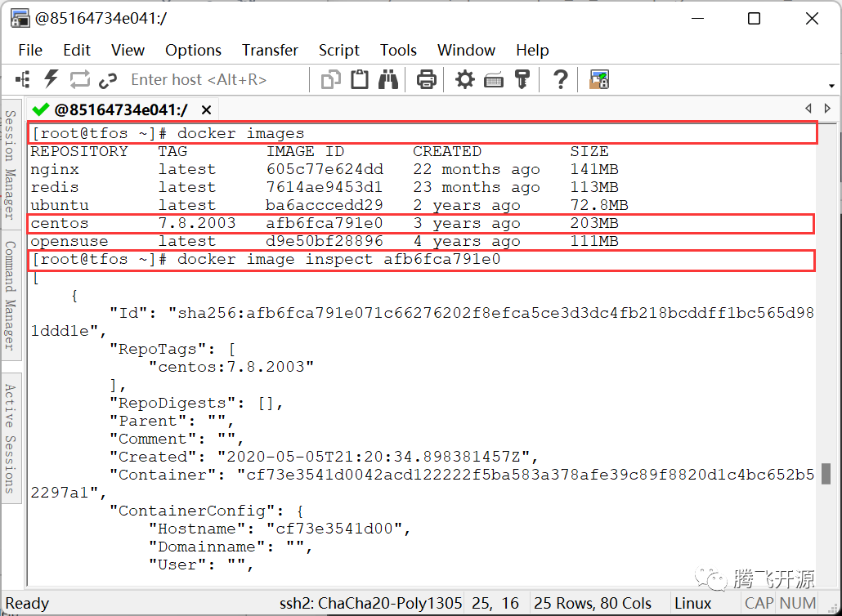Maximize the SecureCRT window
This screenshot has width=842, height=616.
754,18
